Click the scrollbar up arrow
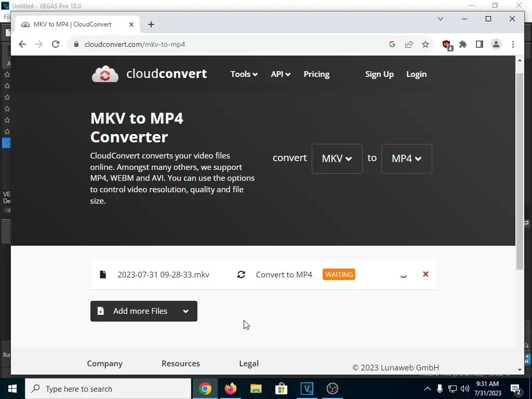Screen dimensions: 532x399 click(520, 60)
